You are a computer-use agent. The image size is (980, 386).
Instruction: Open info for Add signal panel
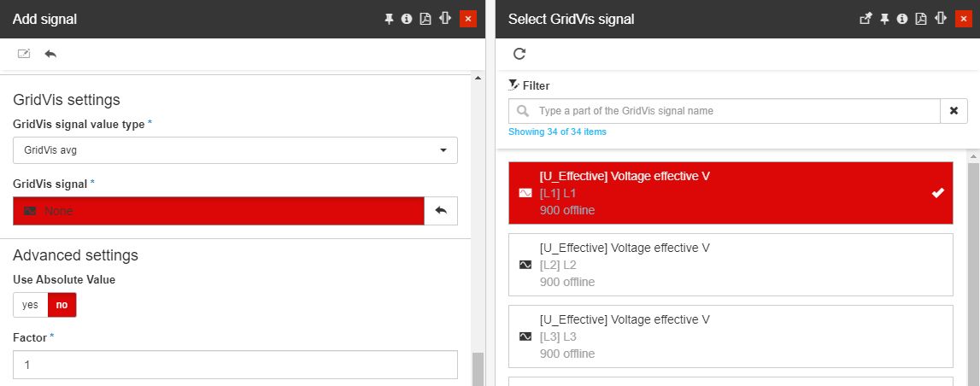(x=407, y=19)
